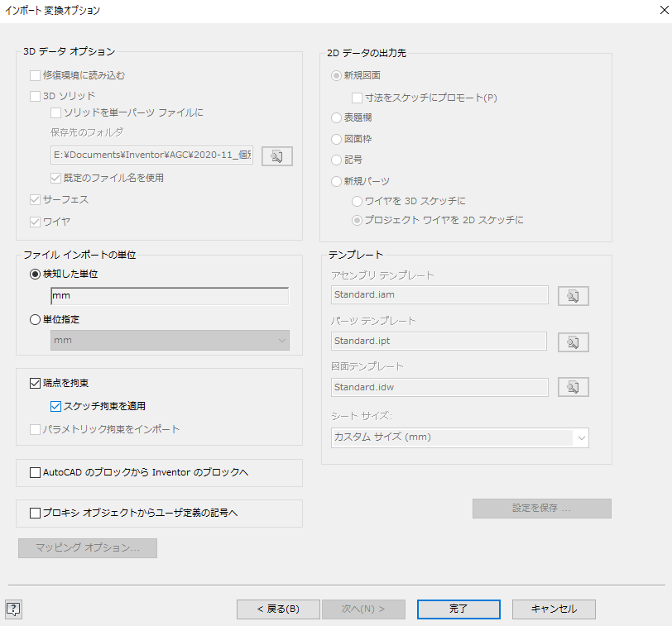The image size is (672, 626).
Task: Select the 検知した単位 radio button
Action: 34,275
